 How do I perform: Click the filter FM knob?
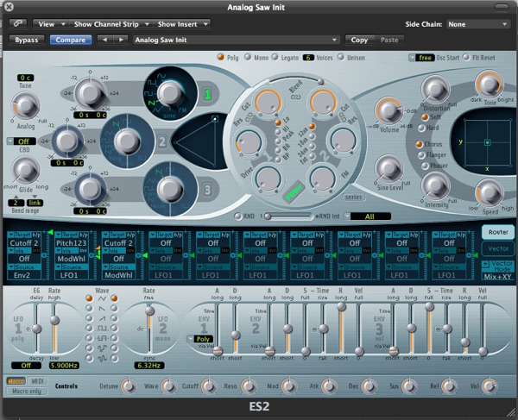tap(323, 179)
